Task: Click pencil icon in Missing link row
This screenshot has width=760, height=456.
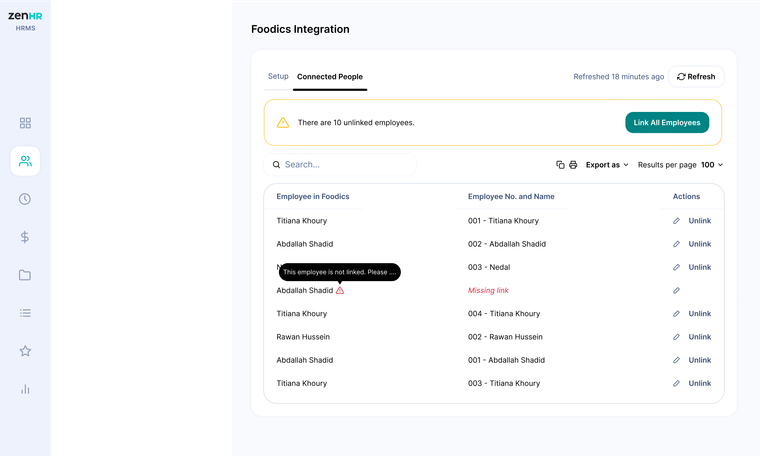Action: tap(676, 291)
